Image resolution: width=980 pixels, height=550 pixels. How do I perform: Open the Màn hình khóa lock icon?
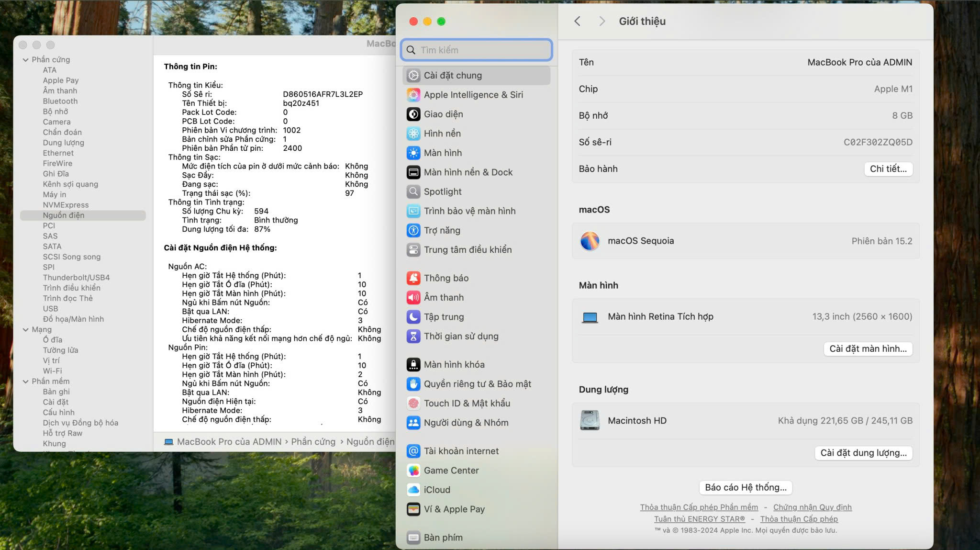413,365
